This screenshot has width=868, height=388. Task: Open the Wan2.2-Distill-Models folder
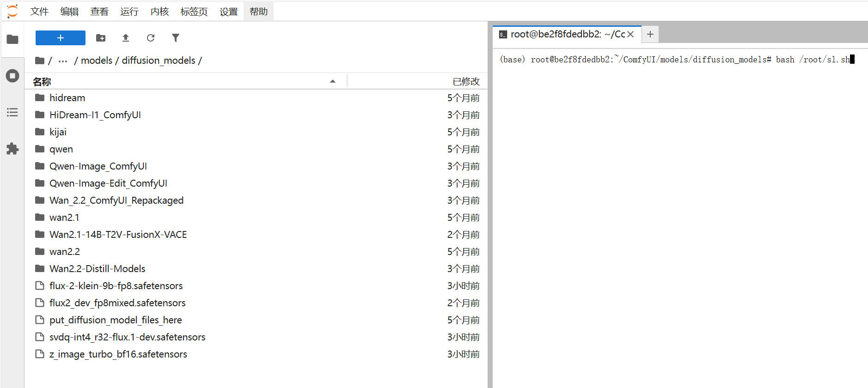point(97,269)
